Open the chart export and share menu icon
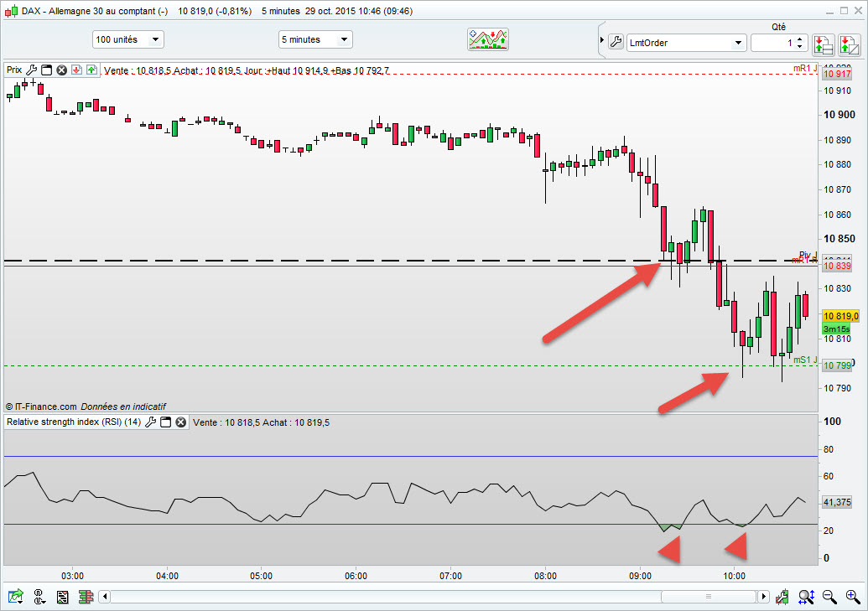Viewport: 868px width, 611px height. 15,596
